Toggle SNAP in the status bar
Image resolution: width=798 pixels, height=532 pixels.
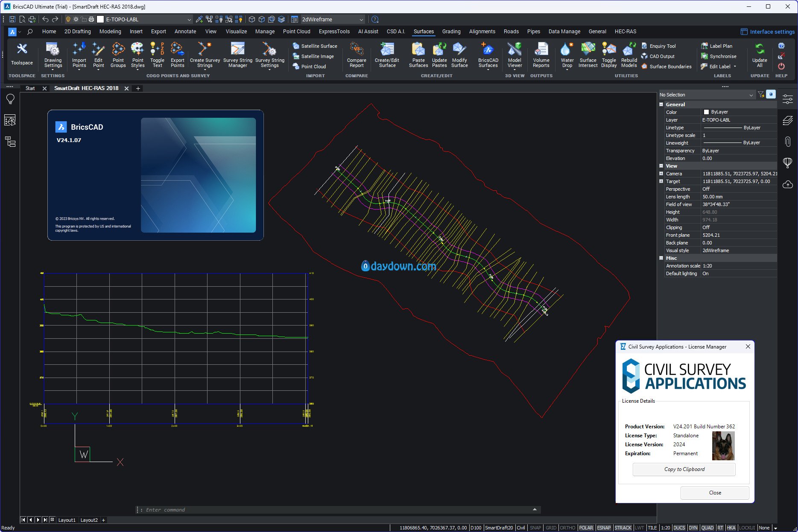[535, 528]
